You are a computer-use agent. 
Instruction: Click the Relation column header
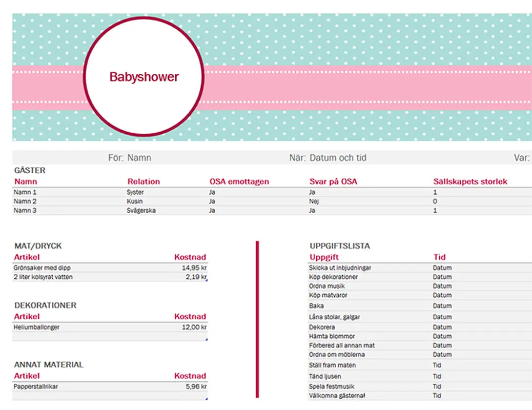click(144, 182)
